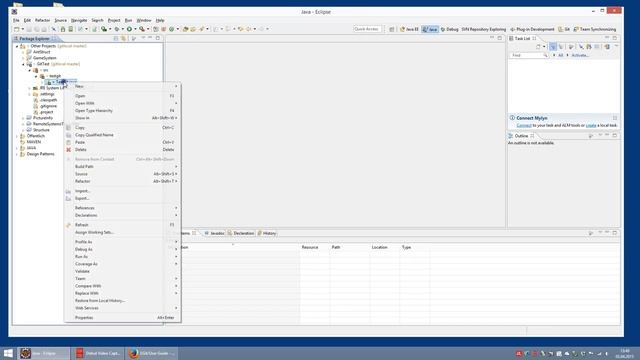Choose Paste in the context menu
Screen dimensions: 640x360
tap(122, 142)
